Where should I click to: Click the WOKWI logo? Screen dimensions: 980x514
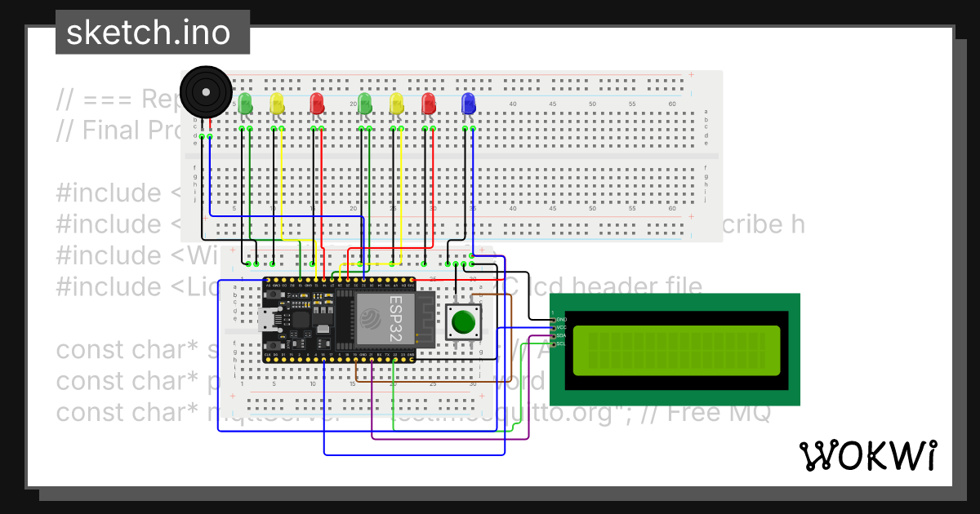(x=868, y=455)
